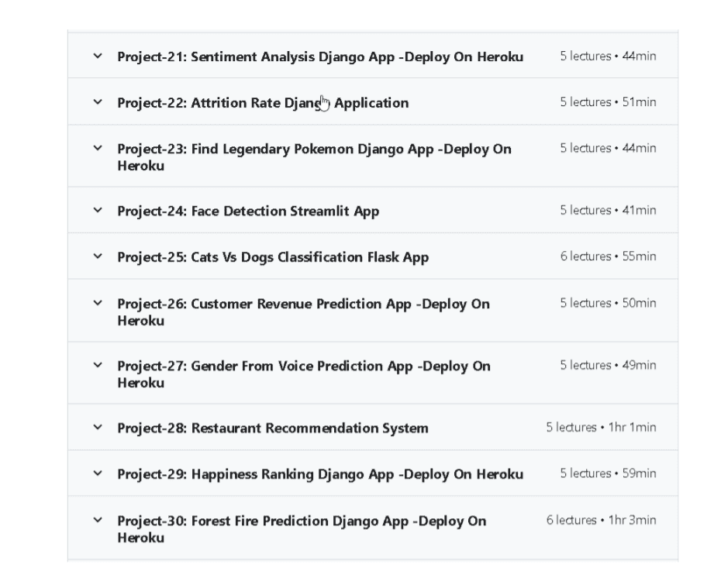Expand Project-29 Happiness Ranking chevron

(98, 473)
